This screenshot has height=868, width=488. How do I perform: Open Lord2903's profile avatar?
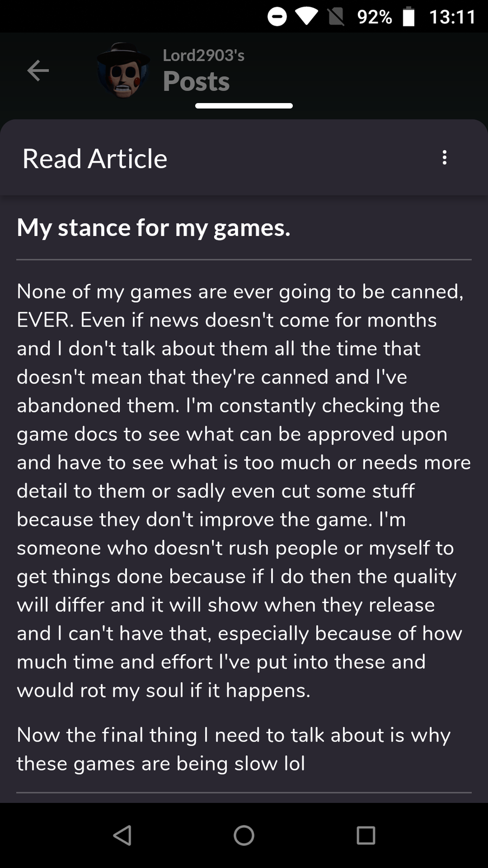[x=124, y=71]
